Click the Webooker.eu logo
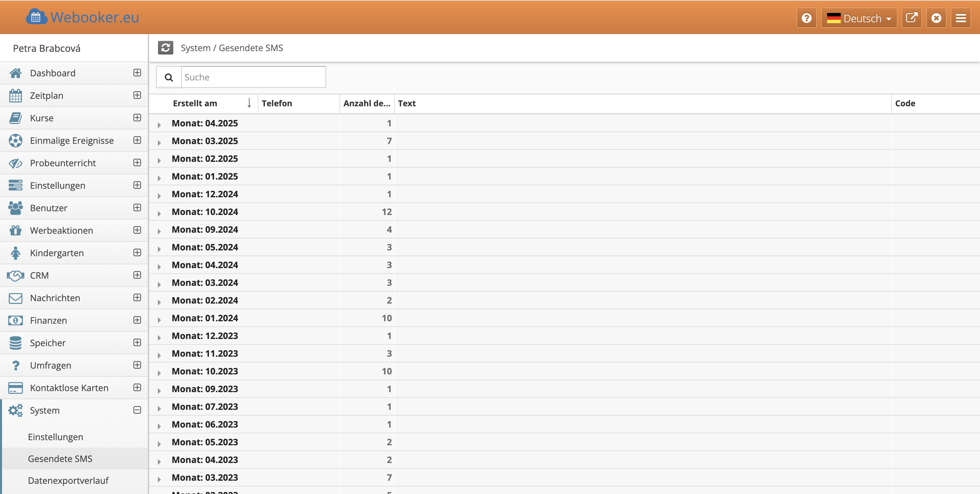 [82, 17]
